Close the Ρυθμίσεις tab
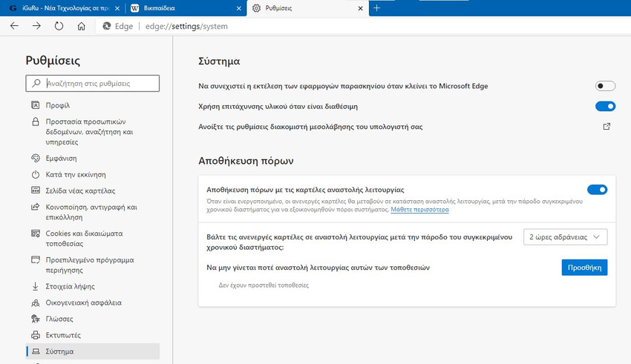This screenshot has width=631, height=364. [361, 8]
